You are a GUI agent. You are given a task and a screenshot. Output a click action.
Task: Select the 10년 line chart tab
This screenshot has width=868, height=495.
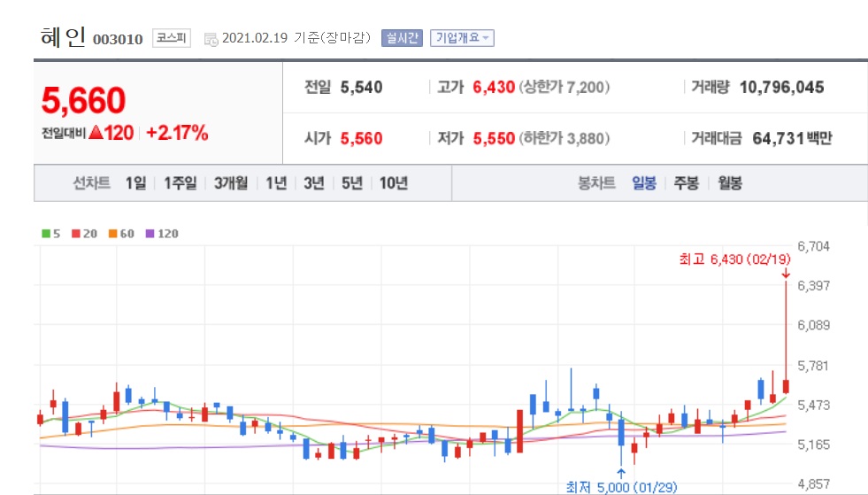coord(394,183)
